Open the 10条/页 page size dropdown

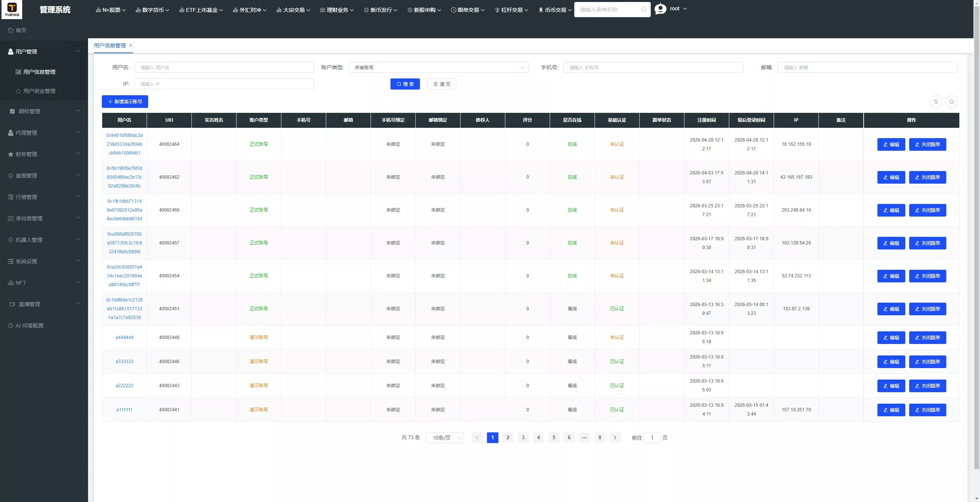pyautogui.click(x=445, y=437)
